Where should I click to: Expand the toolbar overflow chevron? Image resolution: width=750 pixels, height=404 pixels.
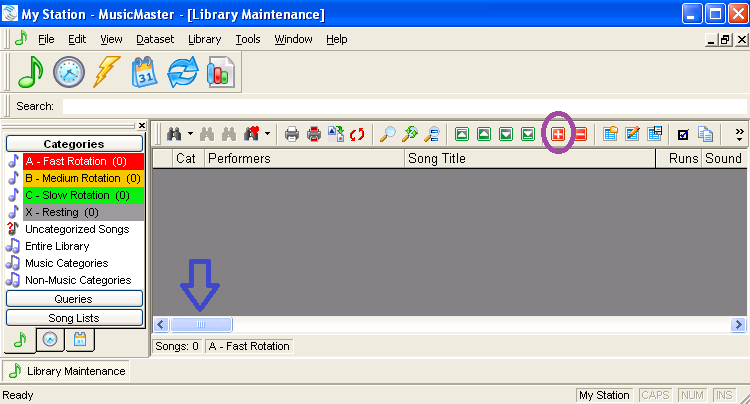point(739,133)
